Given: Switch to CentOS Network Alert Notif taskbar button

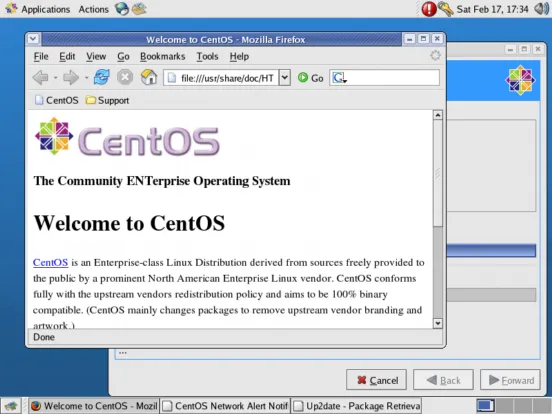Looking at the screenshot, I should (225, 406).
